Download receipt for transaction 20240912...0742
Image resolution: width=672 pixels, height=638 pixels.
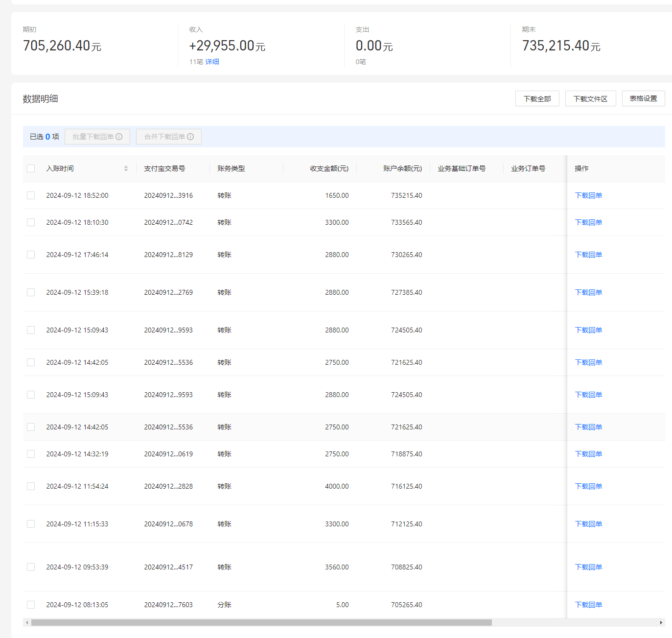[588, 222]
